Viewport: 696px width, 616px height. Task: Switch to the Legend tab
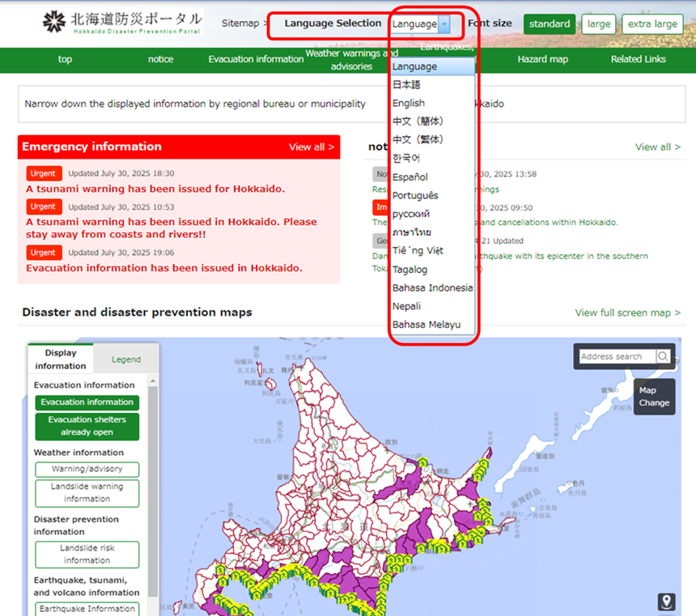125,359
